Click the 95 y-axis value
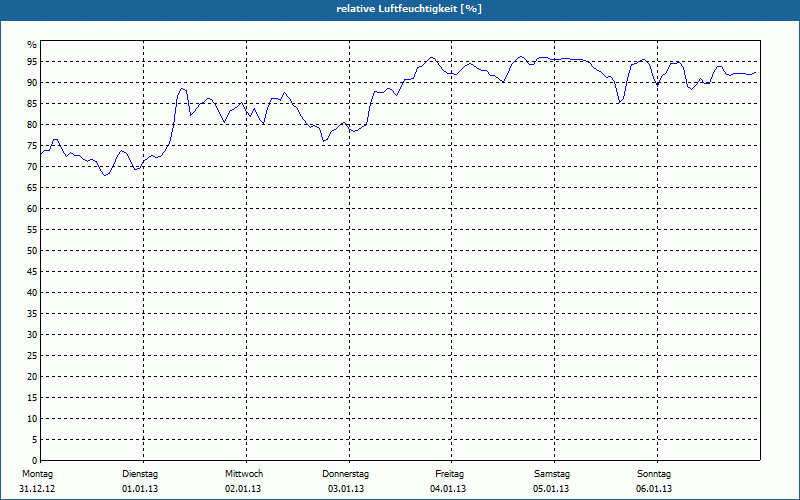Screen dimensions: 800x500 (x=32, y=62)
